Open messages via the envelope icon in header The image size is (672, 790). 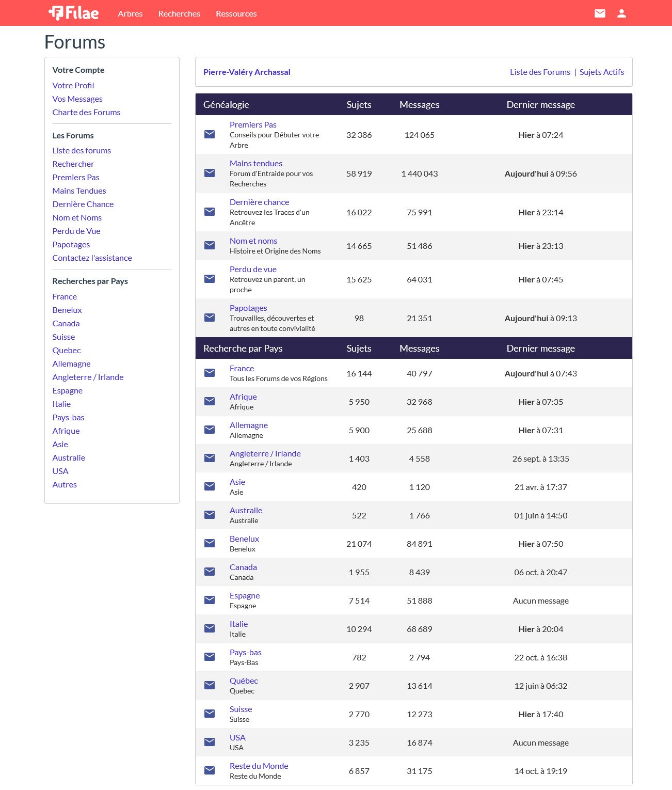coord(600,13)
